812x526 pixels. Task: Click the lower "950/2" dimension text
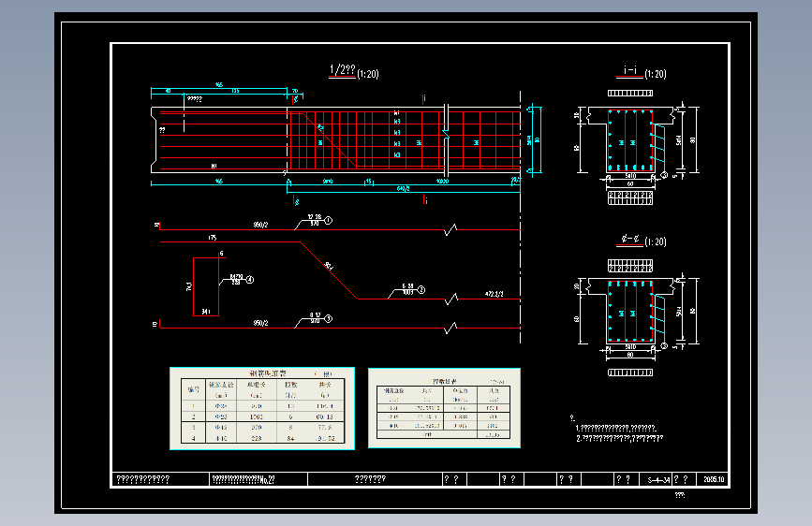pos(260,323)
